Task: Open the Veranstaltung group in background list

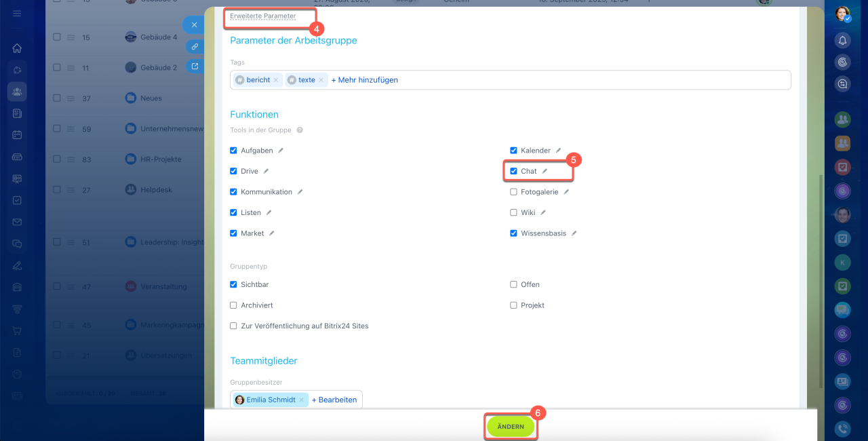Action: (163, 287)
